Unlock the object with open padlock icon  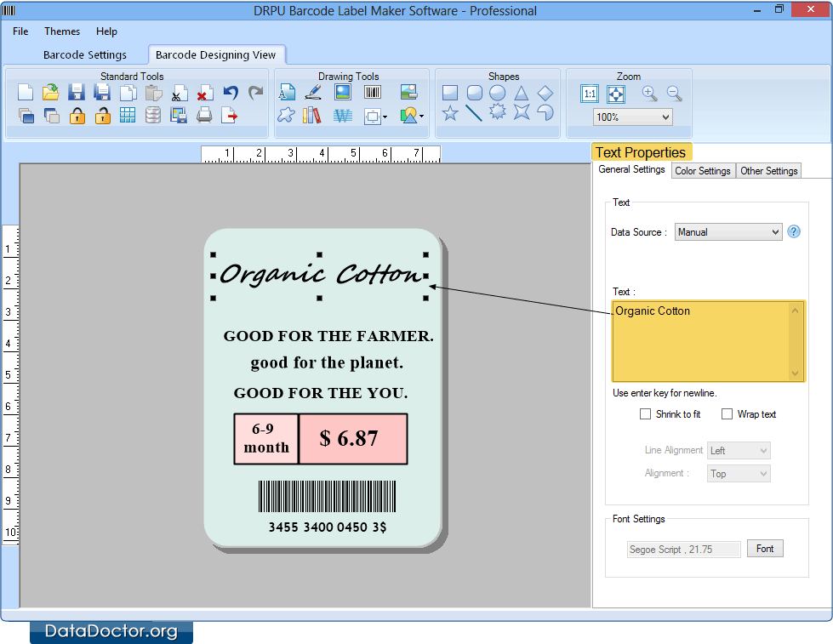103,116
